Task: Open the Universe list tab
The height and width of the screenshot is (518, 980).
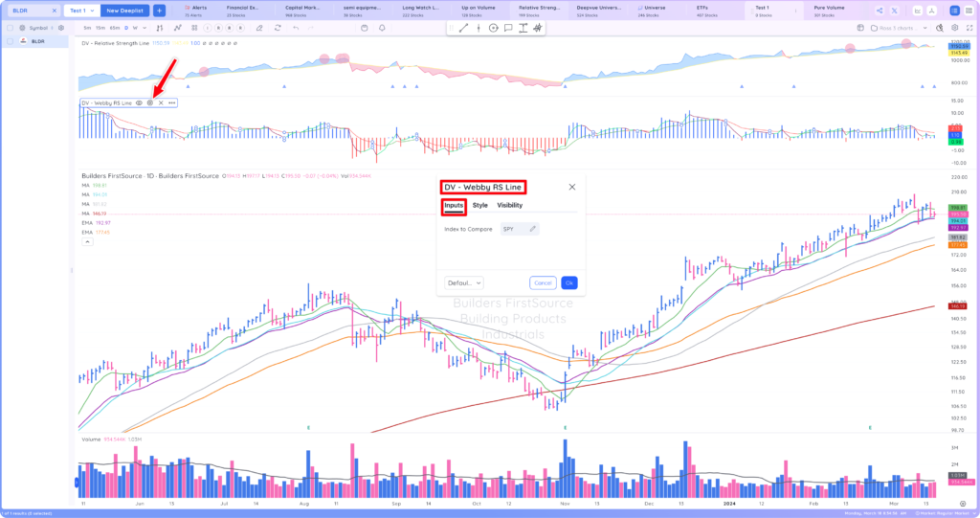Action: point(651,11)
